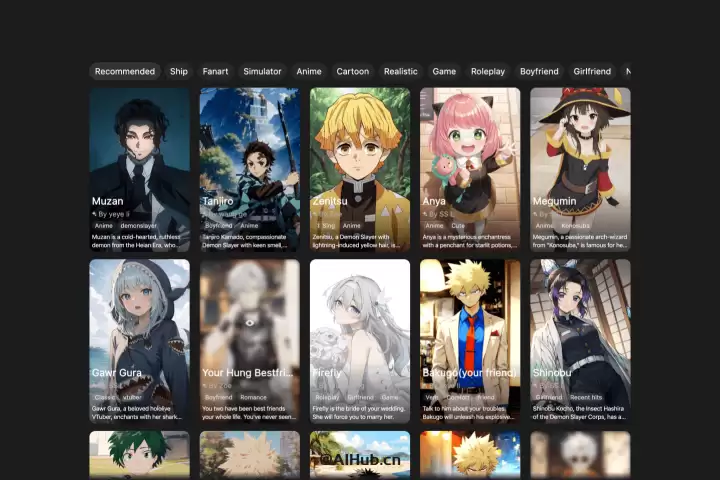Select the Roleplay category tab
The width and height of the screenshot is (720, 480).
pos(488,71)
